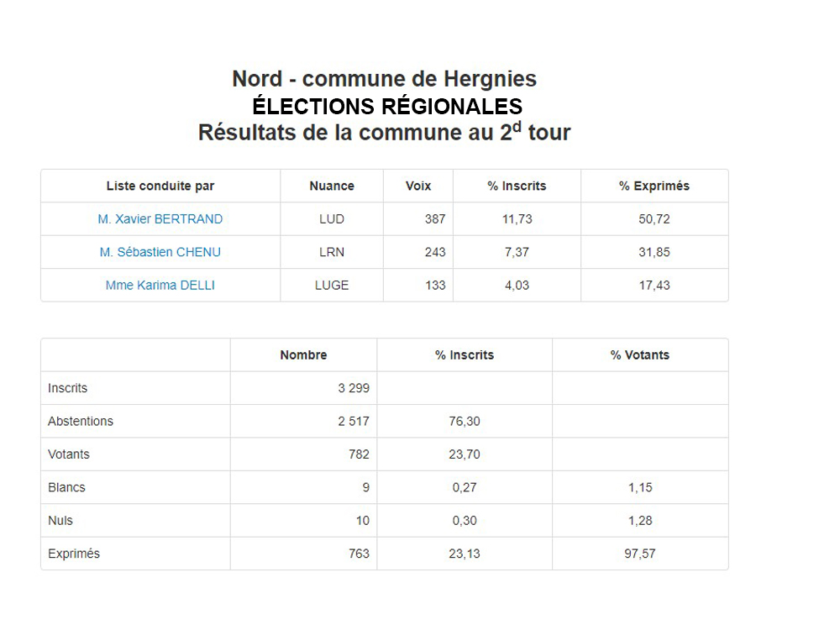840x630 pixels.
Task: Open the M. Xavier BERTRAND list link
Action: point(160,219)
